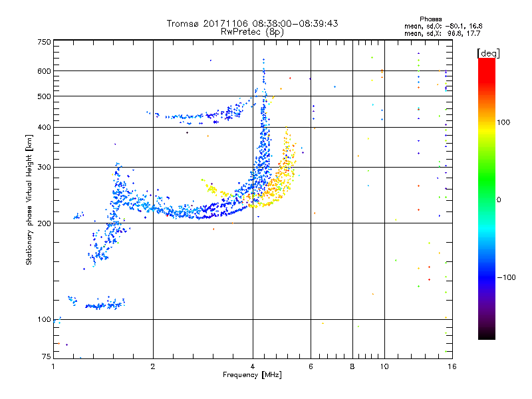
Task: Click the colorbar tick label '-100'
Action: (506, 277)
